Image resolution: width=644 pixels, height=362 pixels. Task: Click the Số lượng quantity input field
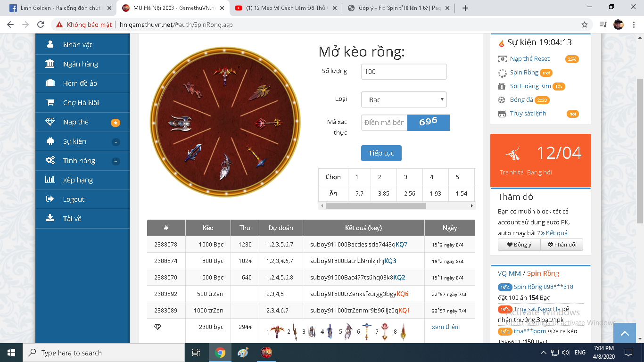(x=404, y=72)
